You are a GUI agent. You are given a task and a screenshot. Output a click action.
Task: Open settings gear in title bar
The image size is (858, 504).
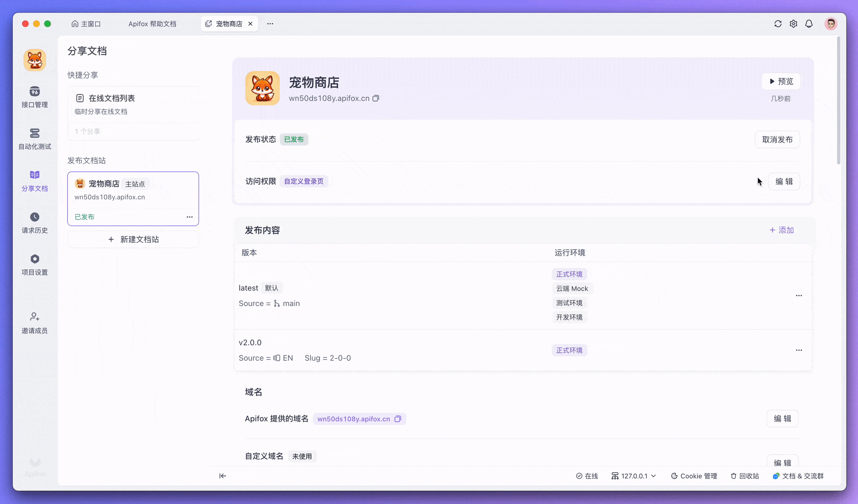(x=793, y=24)
